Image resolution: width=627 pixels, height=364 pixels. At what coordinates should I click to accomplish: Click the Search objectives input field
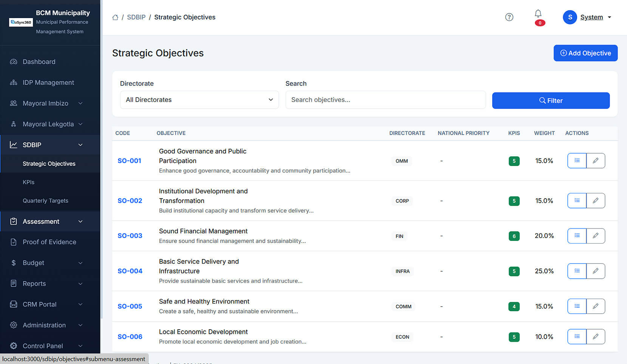pos(385,100)
